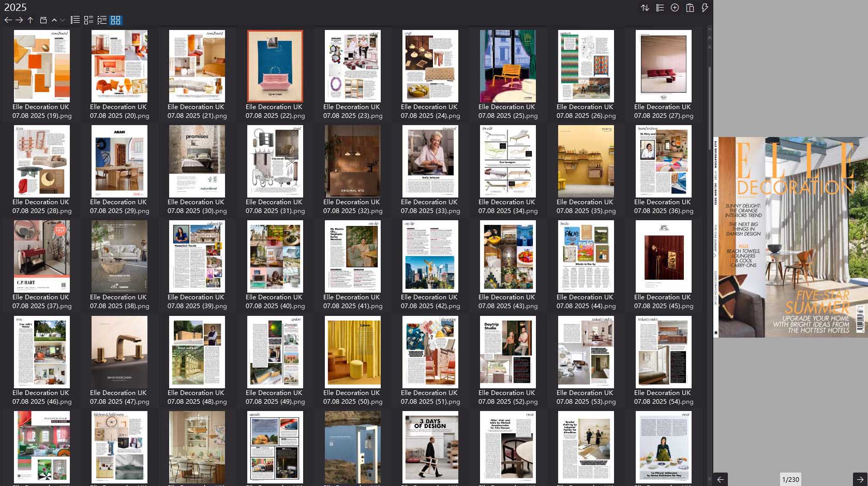Click the lightning quick-actions icon
Image resolution: width=868 pixels, height=486 pixels.
(704, 8)
